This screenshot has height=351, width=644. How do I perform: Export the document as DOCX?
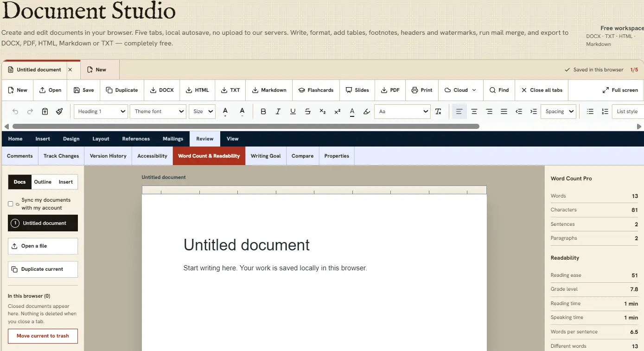pyautogui.click(x=162, y=90)
